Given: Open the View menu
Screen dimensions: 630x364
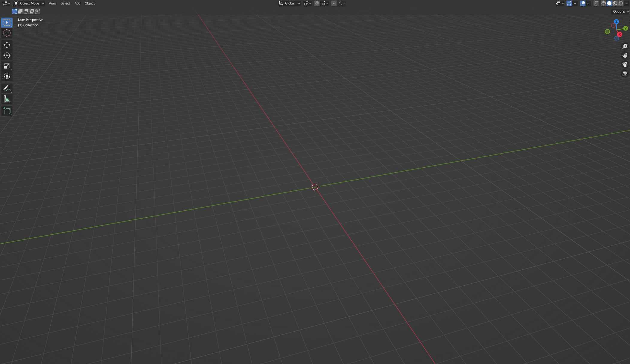Looking at the screenshot, I should pos(52,3).
